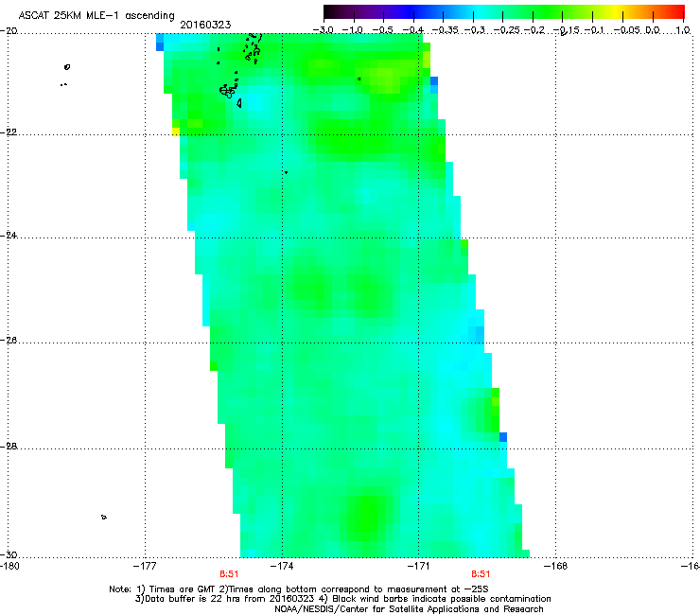Click the "1.0" label ending the color scale

[683, 30]
